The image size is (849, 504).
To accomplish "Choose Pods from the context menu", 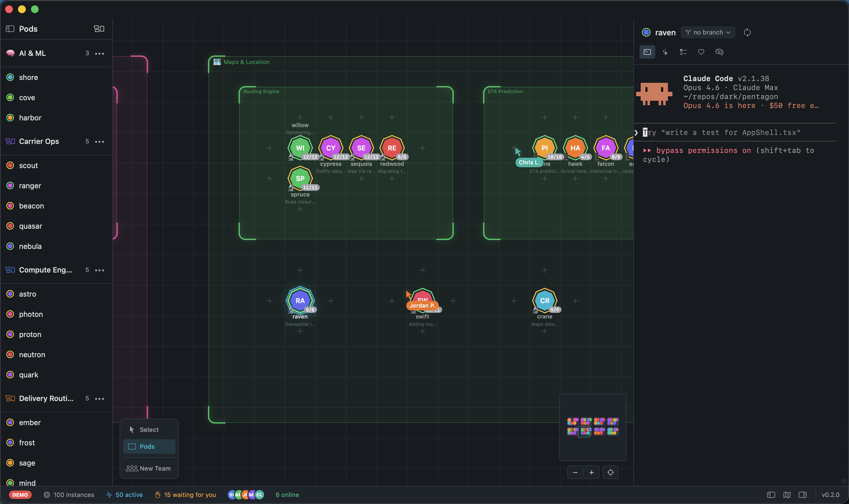I will pyautogui.click(x=149, y=446).
